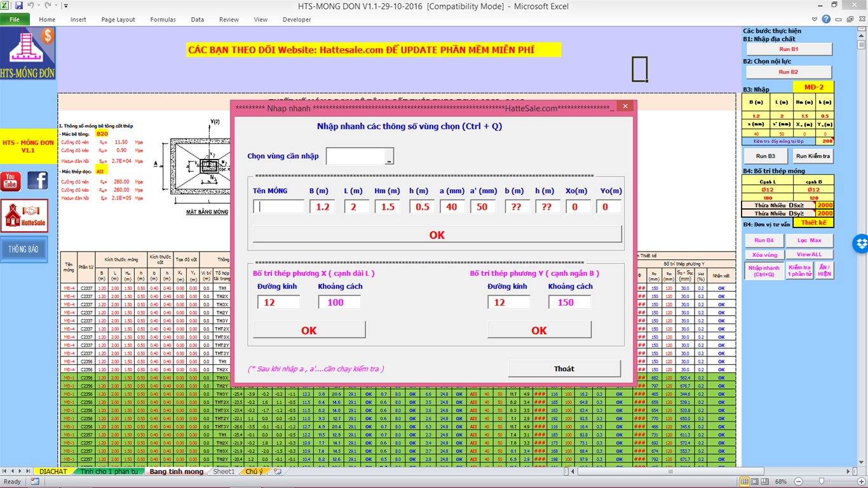The width and height of the screenshot is (868, 488).
Task: Click the YouTube icon in the left sidebar
Action: [11, 182]
